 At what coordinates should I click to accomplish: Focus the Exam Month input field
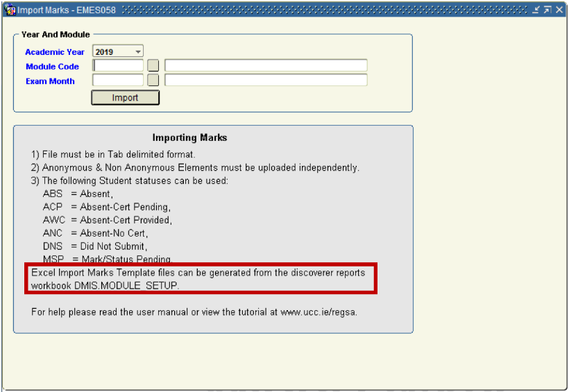pos(118,80)
